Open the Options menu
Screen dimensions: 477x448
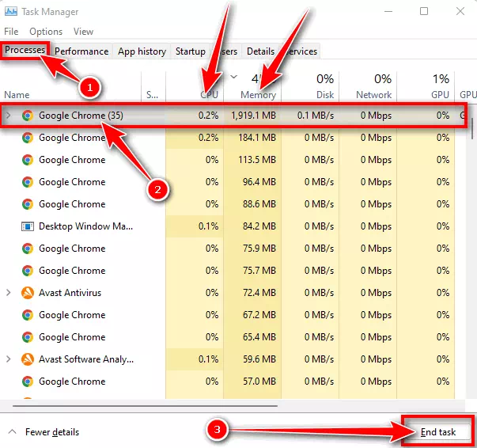coord(46,32)
